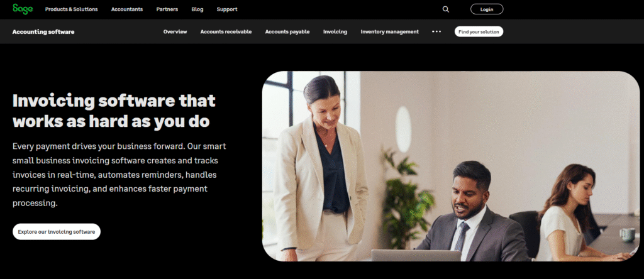
Task: Open the Support menu
Action: click(x=227, y=9)
